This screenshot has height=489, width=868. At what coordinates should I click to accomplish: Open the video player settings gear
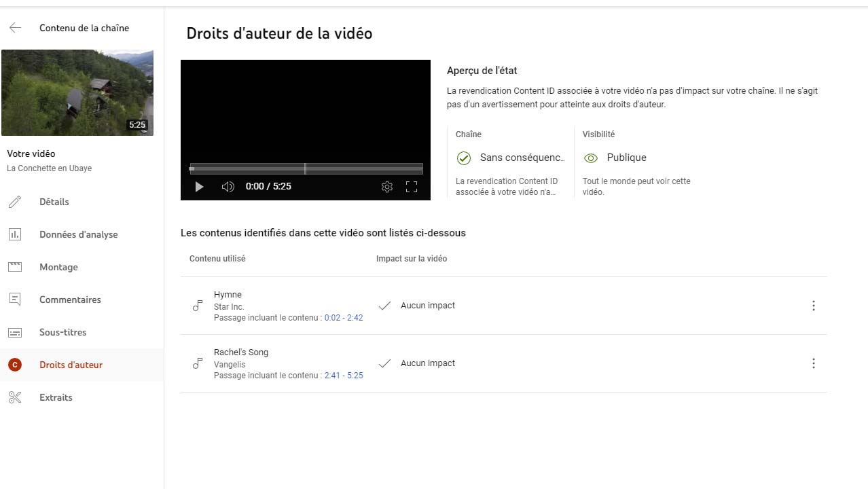(x=387, y=187)
